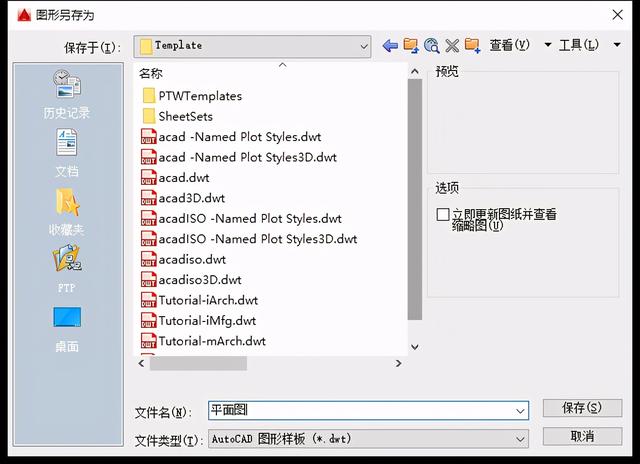640x464 pixels.
Task: Click the 保存(S) save button
Action: click(582, 408)
